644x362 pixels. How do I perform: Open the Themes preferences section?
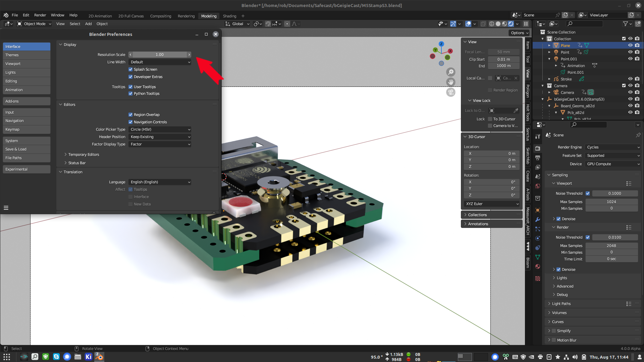tap(26, 55)
